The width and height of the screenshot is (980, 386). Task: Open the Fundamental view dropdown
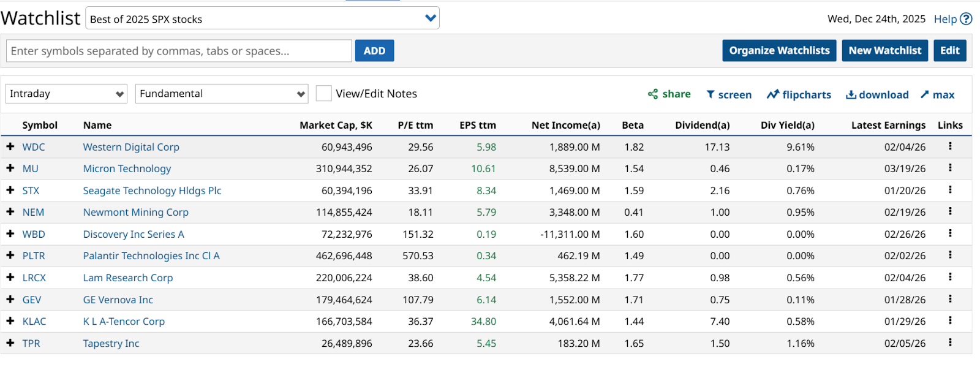[x=221, y=94]
